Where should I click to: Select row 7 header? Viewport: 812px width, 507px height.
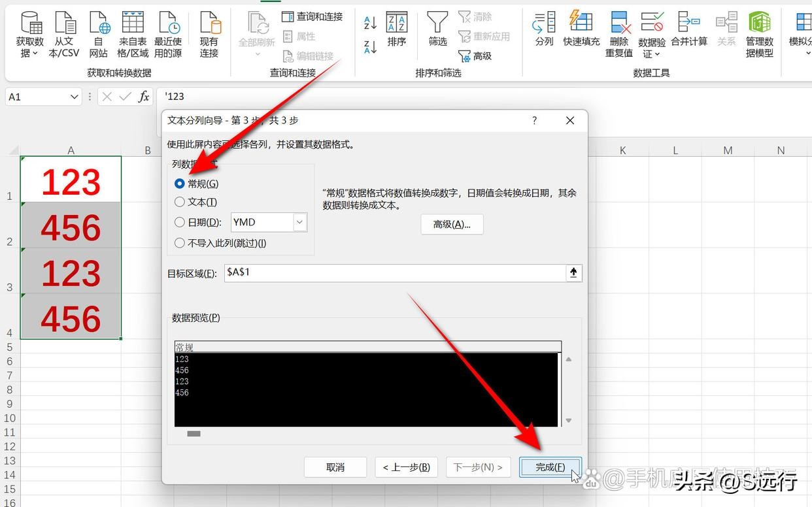[10, 376]
